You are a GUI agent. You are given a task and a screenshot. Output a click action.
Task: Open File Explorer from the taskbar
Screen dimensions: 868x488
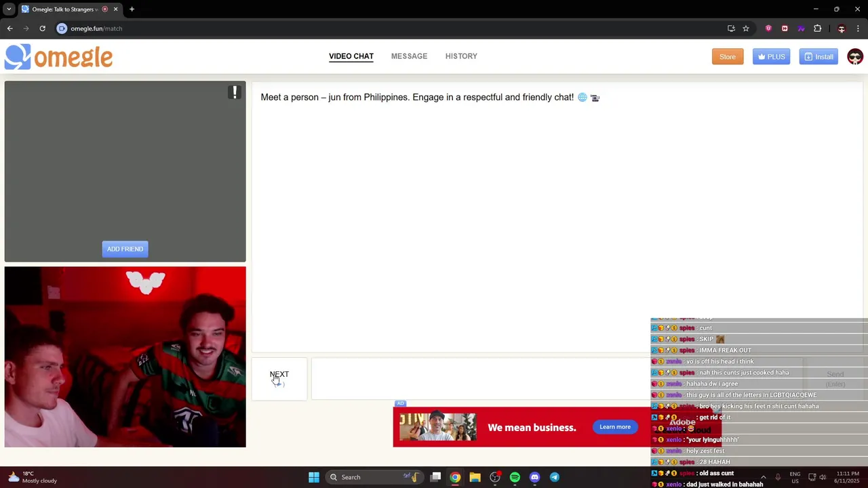coord(475,477)
